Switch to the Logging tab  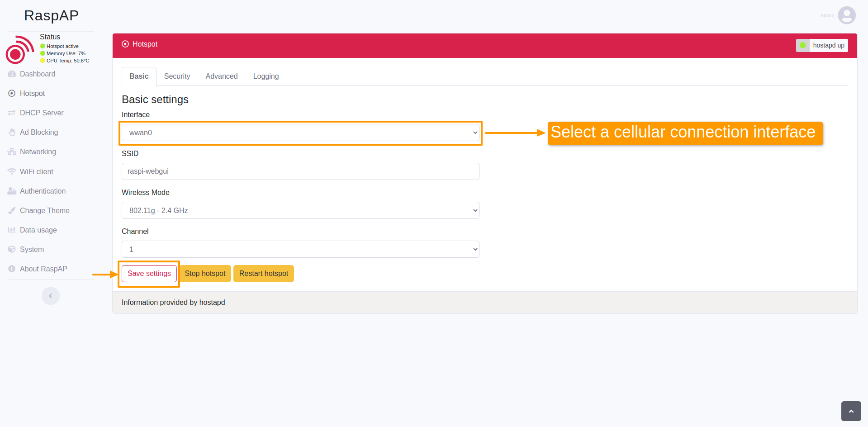click(x=266, y=76)
